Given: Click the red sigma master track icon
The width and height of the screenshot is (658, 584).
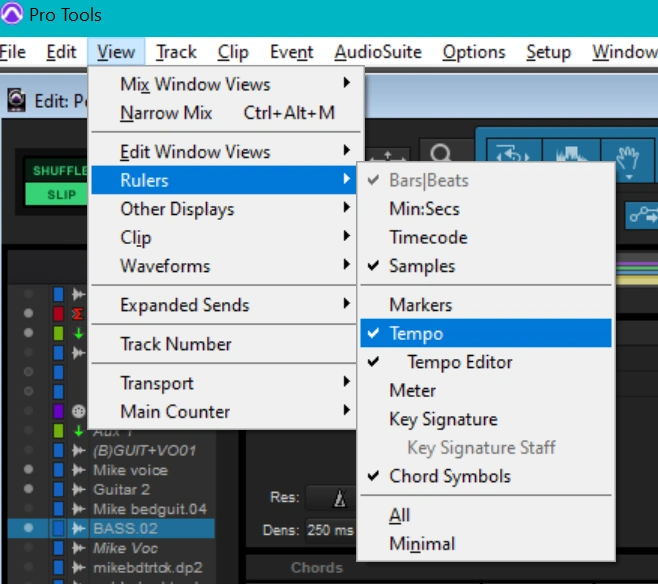Looking at the screenshot, I should pyautogui.click(x=76, y=314).
